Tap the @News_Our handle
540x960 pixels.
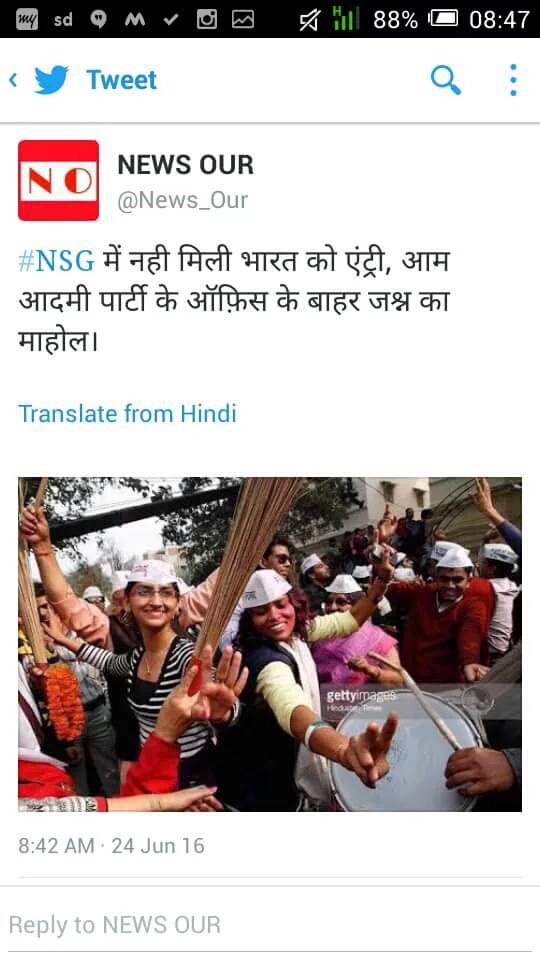[182, 200]
